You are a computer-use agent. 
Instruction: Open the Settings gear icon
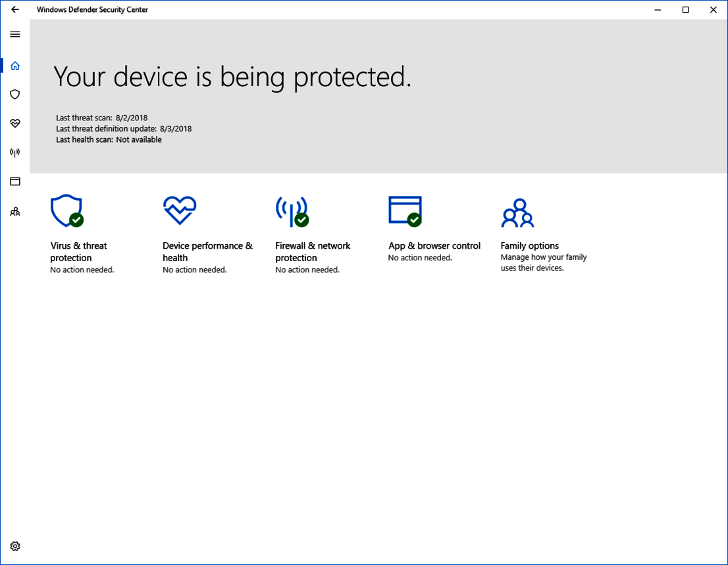coord(15,546)
